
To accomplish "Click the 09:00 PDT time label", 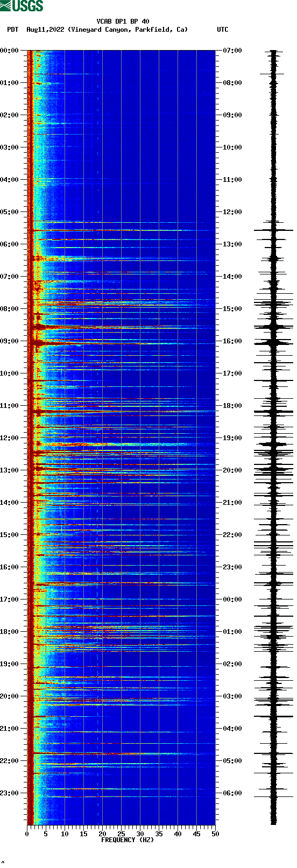I will pyautogui.click(x=9, y=341).
